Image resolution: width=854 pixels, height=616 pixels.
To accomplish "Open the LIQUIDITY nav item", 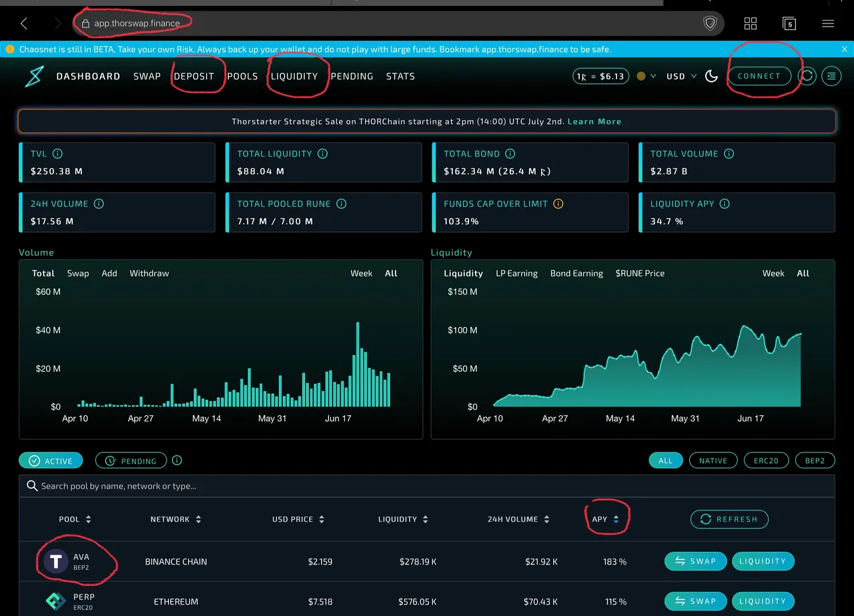I will tap(294, 76).
